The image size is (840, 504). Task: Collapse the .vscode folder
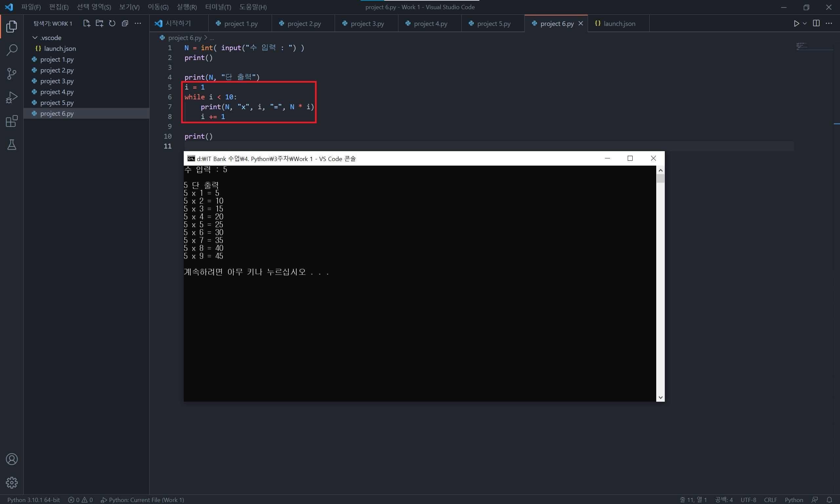[35, 38]
